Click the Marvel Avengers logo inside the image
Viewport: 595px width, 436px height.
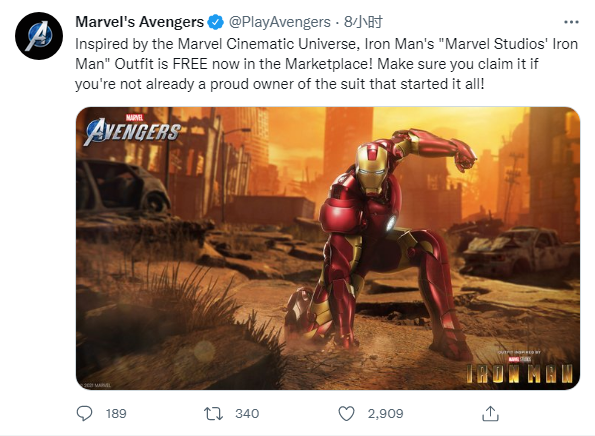click(132, 130)
